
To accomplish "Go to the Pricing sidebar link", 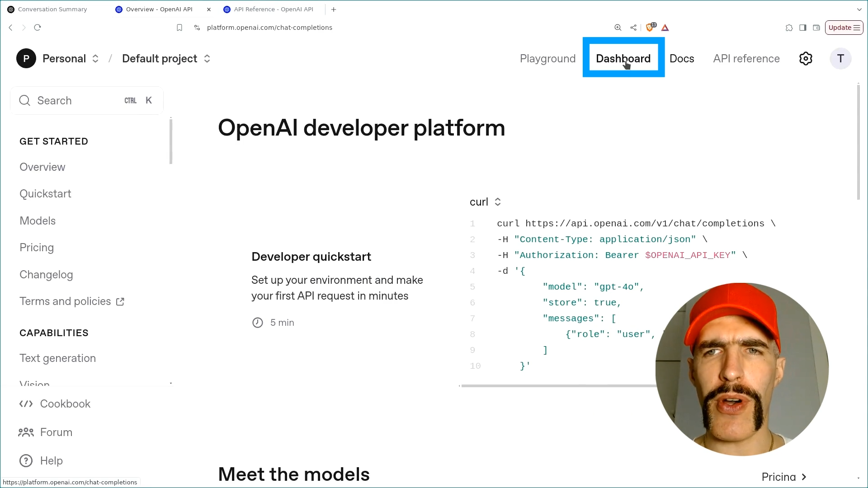I will (37, 248).
